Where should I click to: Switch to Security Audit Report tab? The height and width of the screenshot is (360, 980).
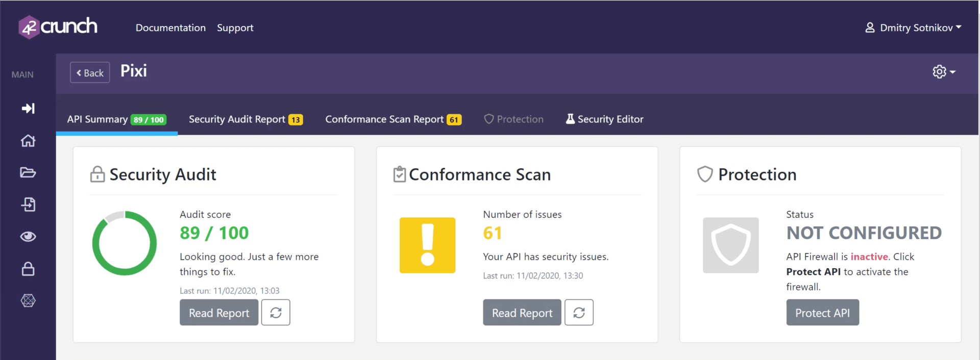(246, 119)
